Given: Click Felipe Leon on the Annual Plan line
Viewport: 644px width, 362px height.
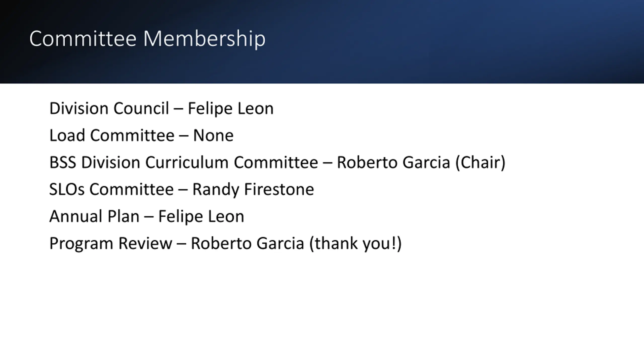Looking at the screenshot, I should click(x=201, y=216).
